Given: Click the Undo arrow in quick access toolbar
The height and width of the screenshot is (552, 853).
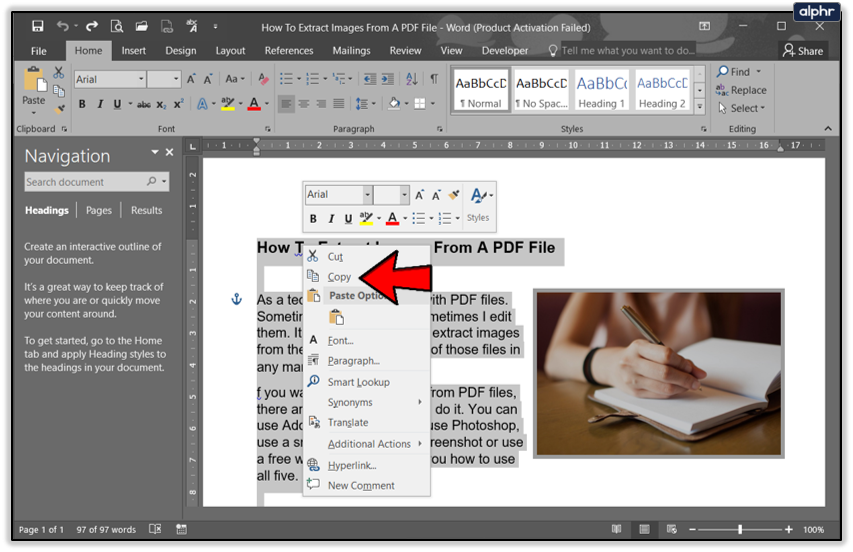Looking at the screenshot, I should (x=63, y=27).
